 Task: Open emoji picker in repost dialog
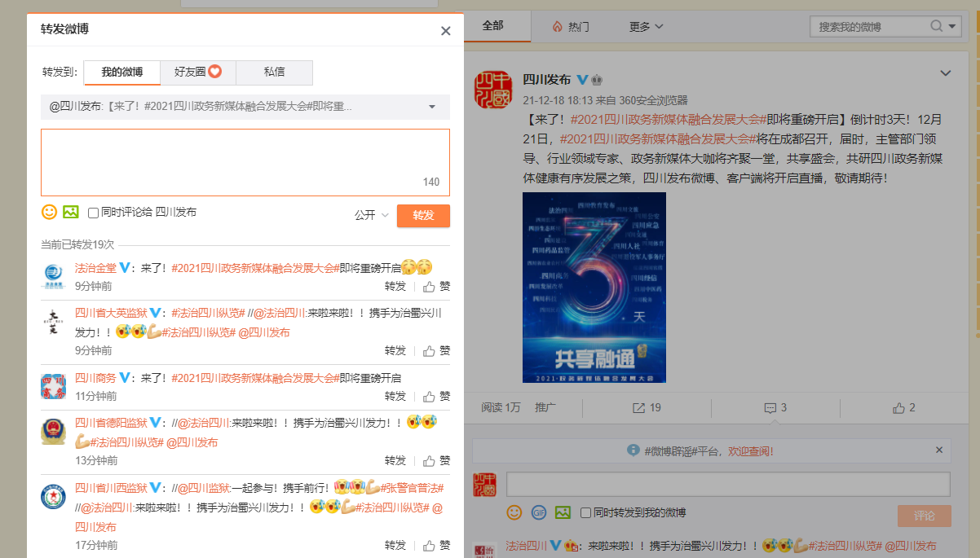click(x=50, y=212)
